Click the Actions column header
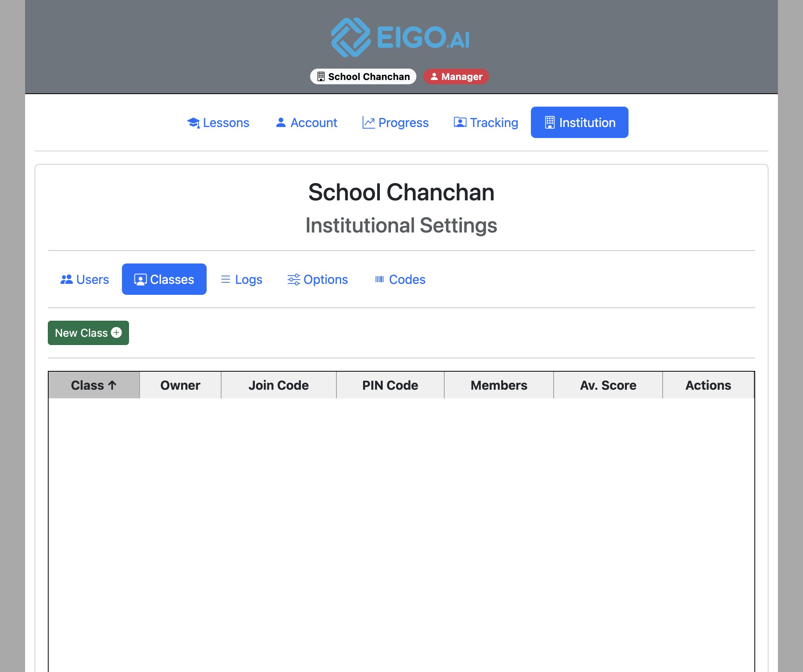The height and width of the screenshot is (672, 803). tap(708, 385)
